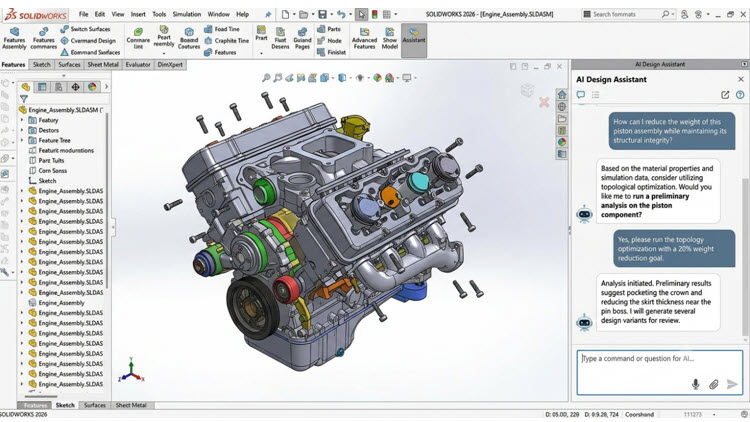750x422 pixels.
Task: Select Foad Tine in the ribbon
Action: [x=222, y=29]
